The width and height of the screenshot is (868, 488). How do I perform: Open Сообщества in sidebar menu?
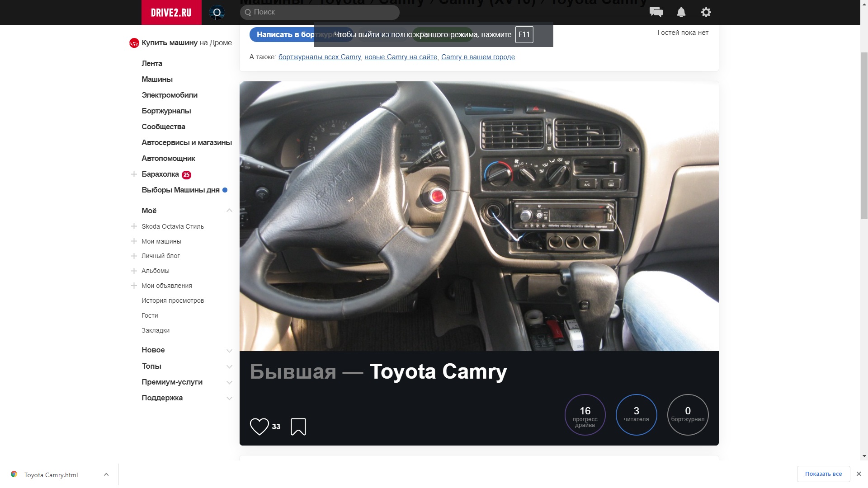click(x=163, y=127)
